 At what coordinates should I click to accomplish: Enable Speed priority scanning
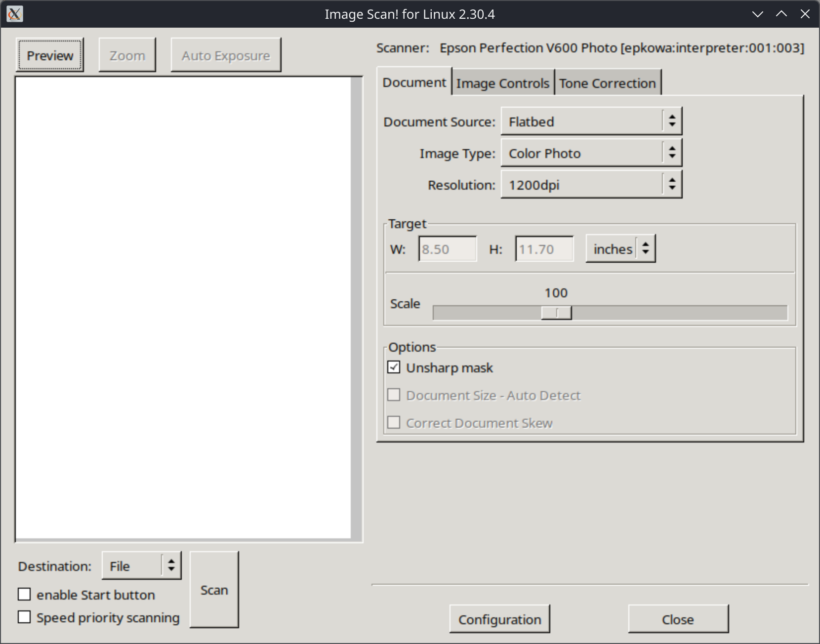(24, 617)
